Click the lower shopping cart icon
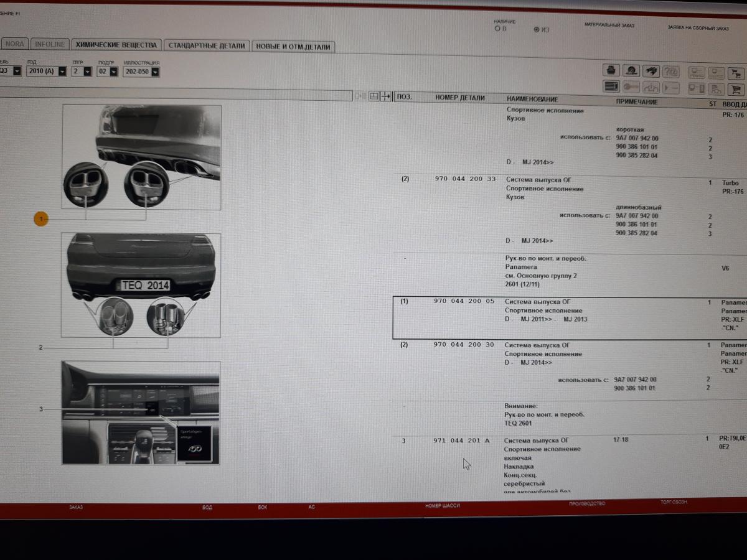The image size is (747, 560). click(735, 89)
